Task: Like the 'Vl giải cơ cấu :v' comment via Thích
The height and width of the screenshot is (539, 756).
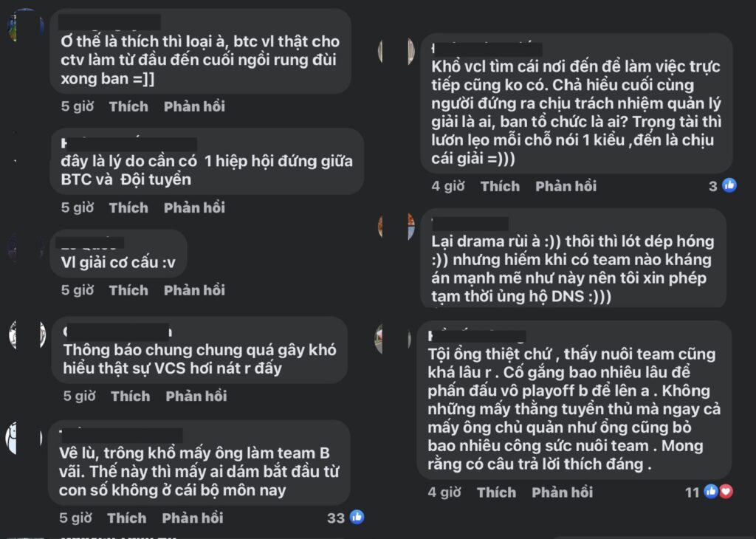Action: pos(128,290)
